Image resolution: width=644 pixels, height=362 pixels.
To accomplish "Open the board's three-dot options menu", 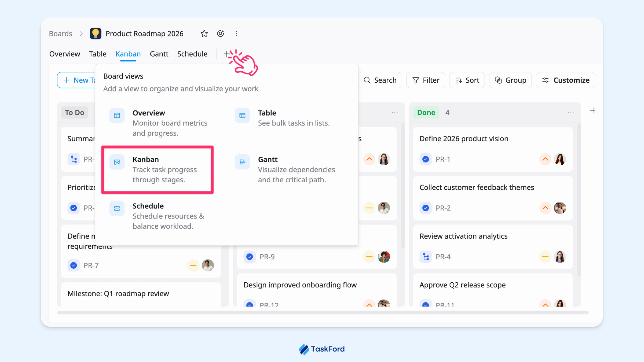I will point(236,34).
